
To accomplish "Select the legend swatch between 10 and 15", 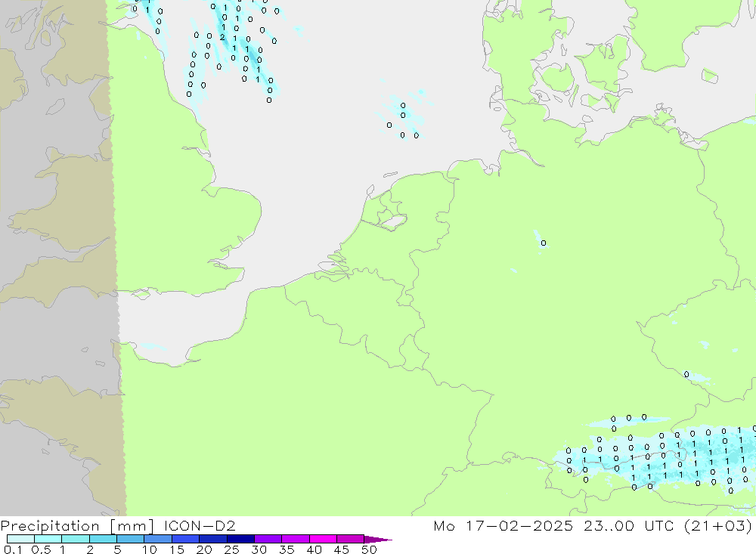I will click(x=158, y=539).
